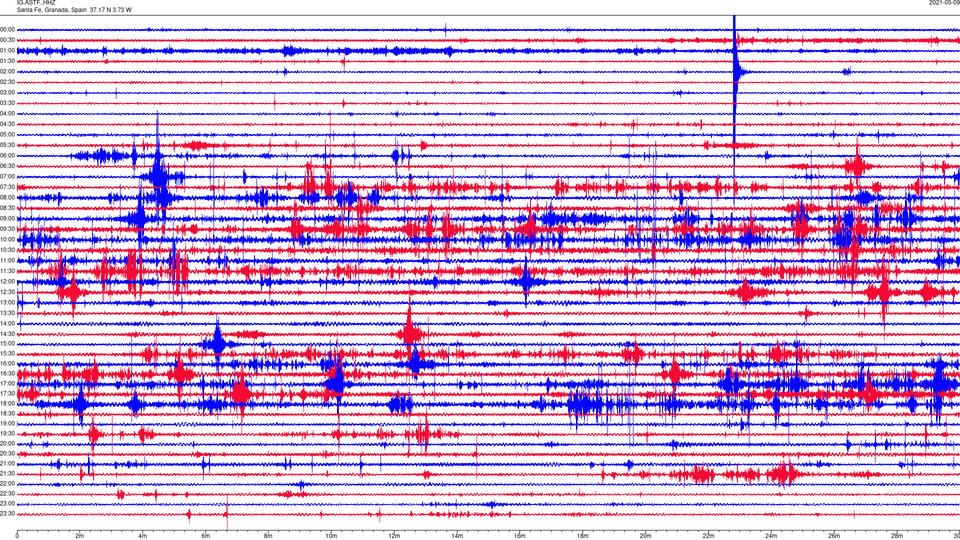Select the 09:30 trace label
The width and height of the screenshot is (960, 540).
(7, 229)
